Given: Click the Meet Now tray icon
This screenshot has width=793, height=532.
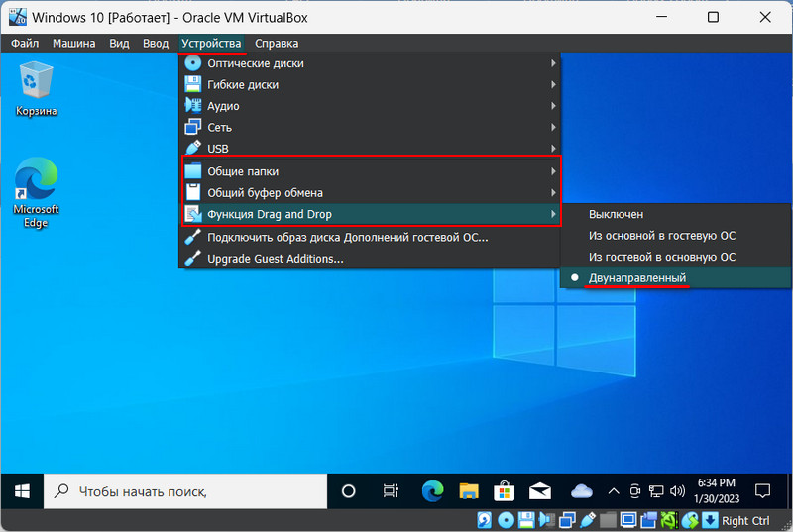Looking at the screenshot, I should (635, 491).
